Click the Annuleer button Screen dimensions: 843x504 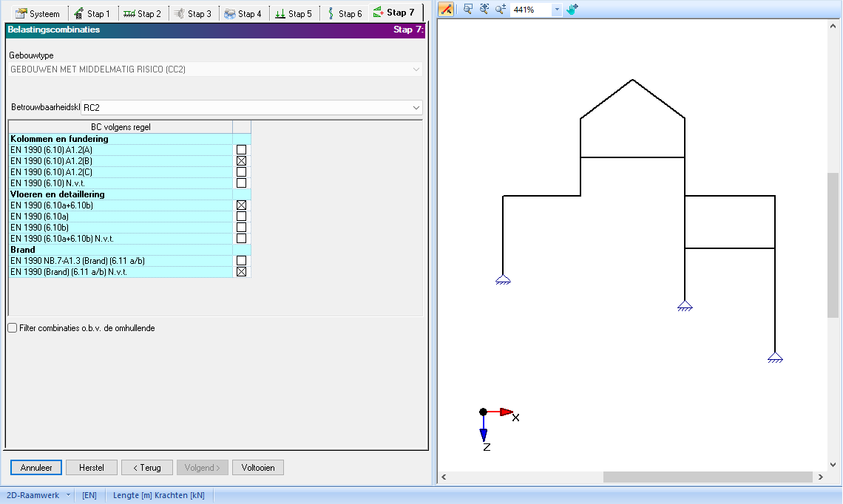(x=36, y=468)
